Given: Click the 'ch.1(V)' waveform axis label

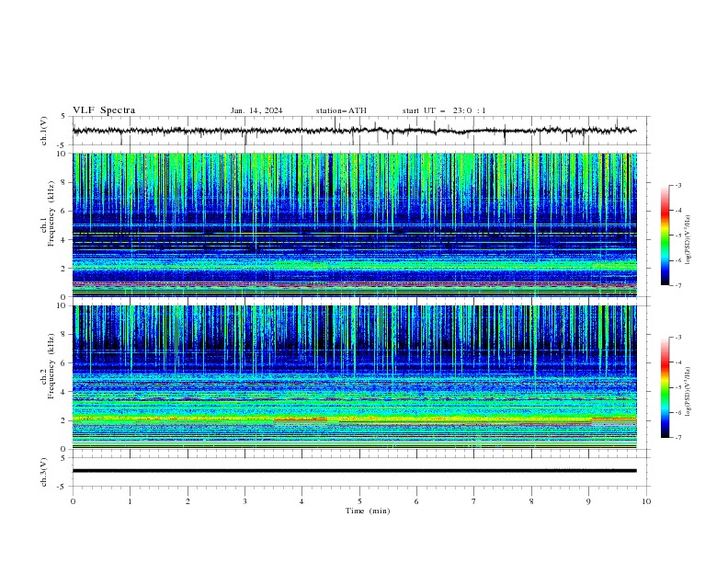Looking at the screenshot, I should (44, 131).
